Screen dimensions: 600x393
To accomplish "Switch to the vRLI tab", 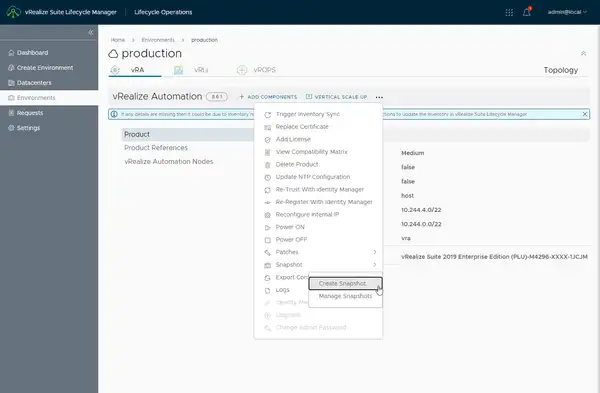I will pos(201,70).
